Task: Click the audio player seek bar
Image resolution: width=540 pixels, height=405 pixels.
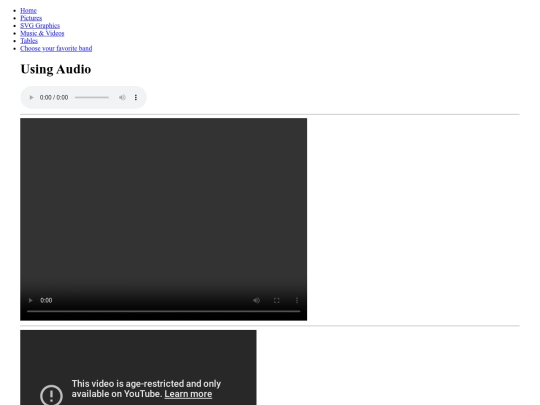Action: 92,97
